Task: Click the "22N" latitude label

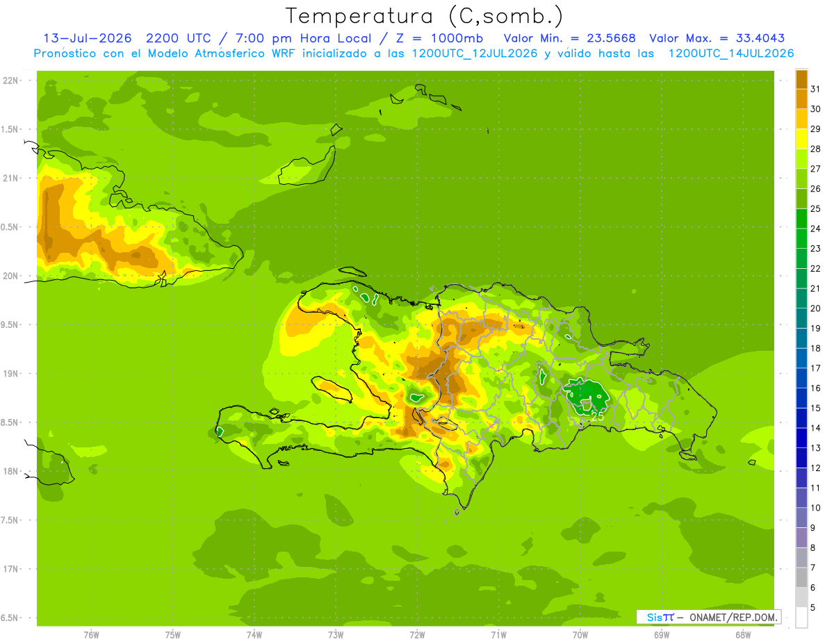Action: [10, 81]
